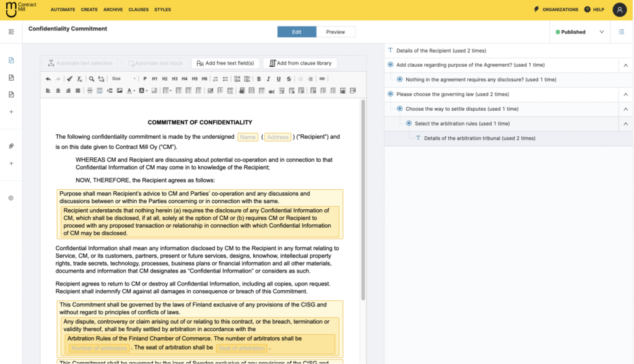Toggle the hamburger sidebar menu icon

click(11, 32)
